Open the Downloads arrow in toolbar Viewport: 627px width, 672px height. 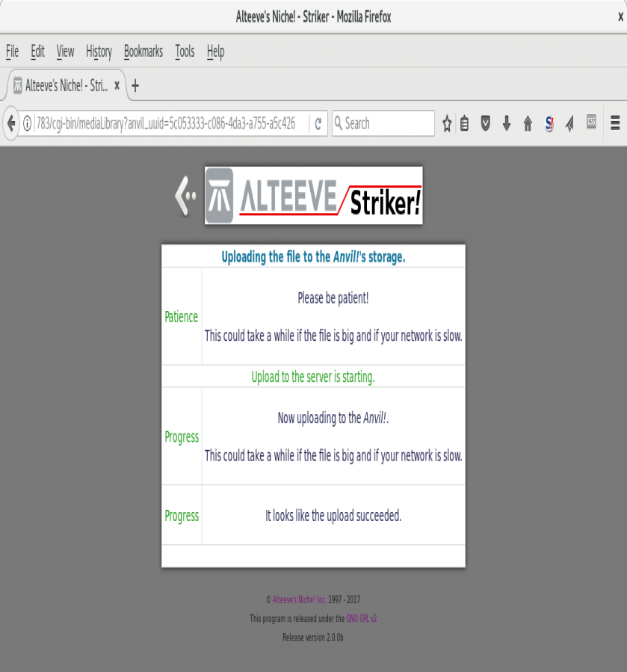506,123
